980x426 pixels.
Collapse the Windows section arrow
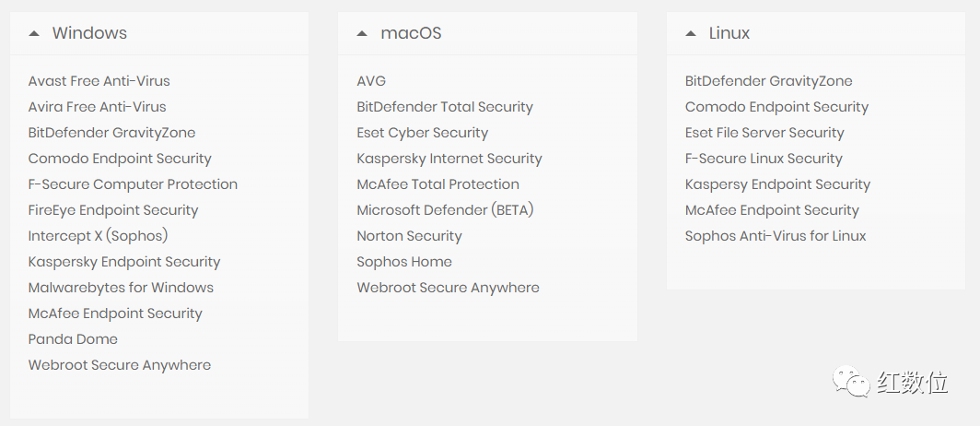[x=34, y=33]
